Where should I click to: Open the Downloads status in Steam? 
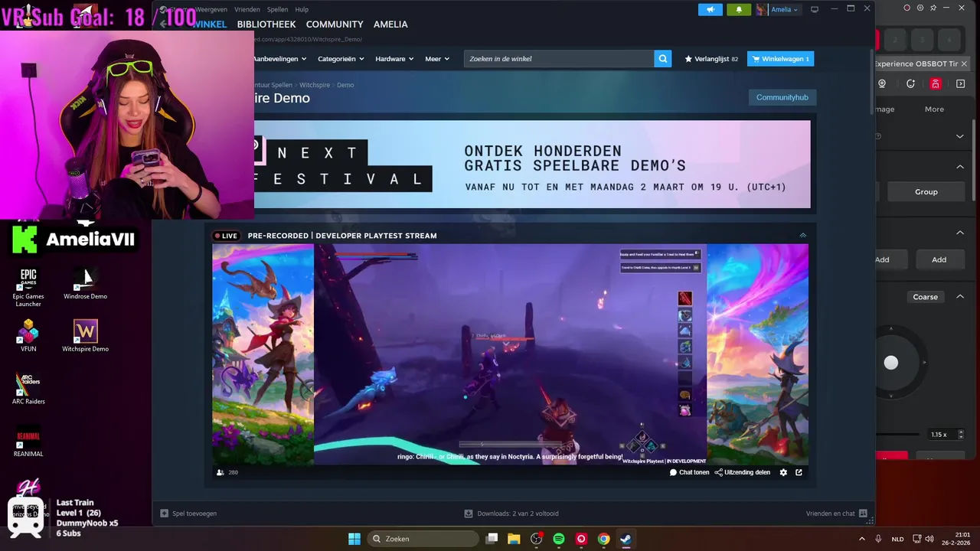(x=511, y=514)
